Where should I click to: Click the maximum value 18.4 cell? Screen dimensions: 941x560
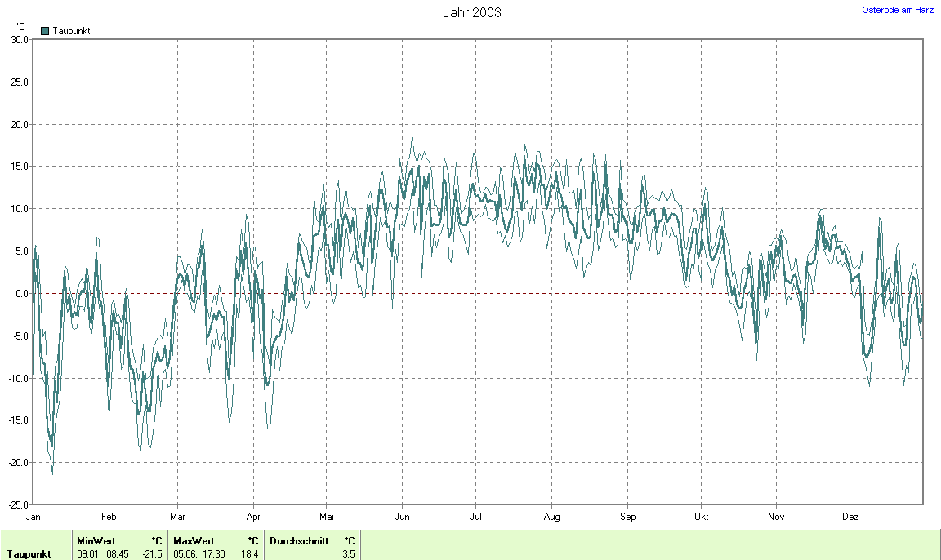tap(248, 554)
